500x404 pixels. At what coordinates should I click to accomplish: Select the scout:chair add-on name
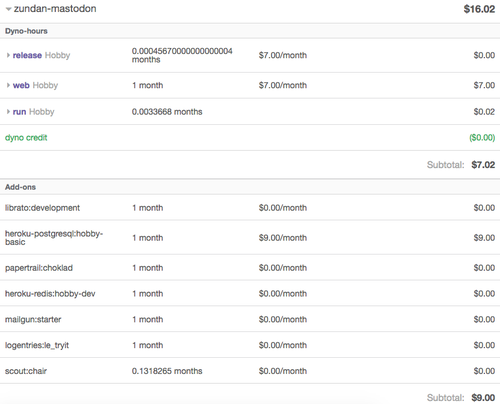pos(26,371)
